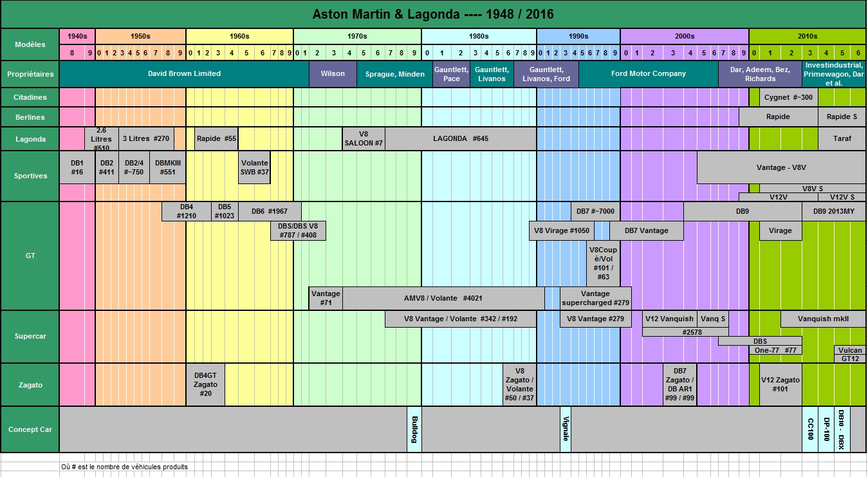The height and width of the screenshot is (477, 868).
Task: Select the 'DB7 Vantage' cell
Action: [647, 231]
